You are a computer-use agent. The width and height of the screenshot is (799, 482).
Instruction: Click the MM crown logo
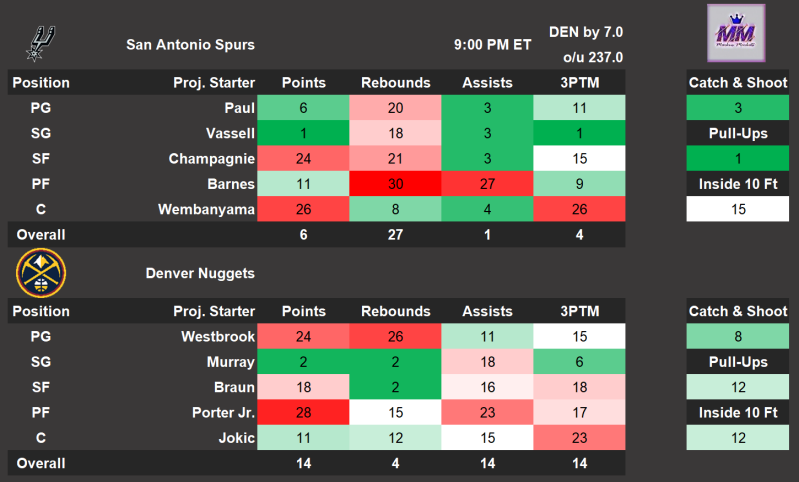coord(737,34)
